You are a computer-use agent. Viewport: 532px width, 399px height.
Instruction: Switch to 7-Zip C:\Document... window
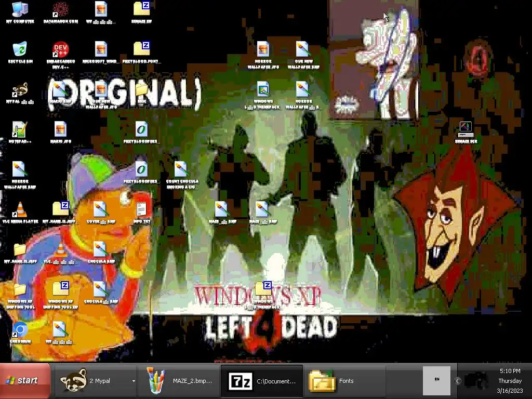[262, 381]
